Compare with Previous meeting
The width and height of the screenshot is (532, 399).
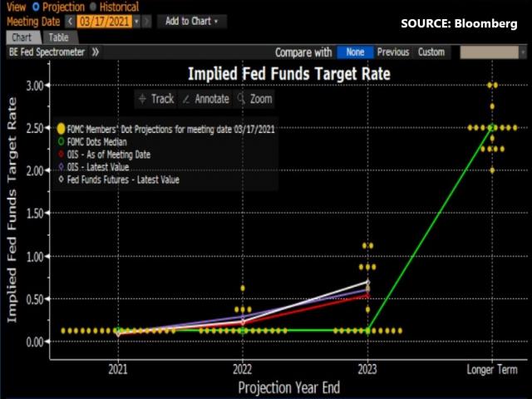[x=393, y=52]
